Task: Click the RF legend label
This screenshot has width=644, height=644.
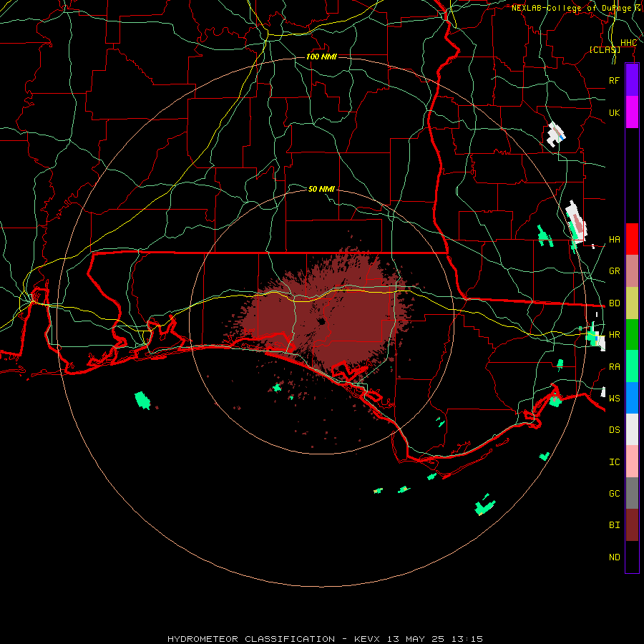Action: click(x=614, y=80)
